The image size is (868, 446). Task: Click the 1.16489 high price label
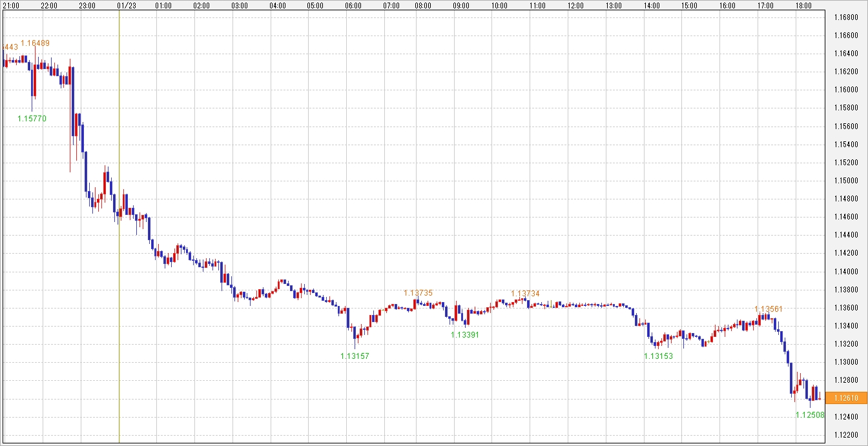click(35, 43)
